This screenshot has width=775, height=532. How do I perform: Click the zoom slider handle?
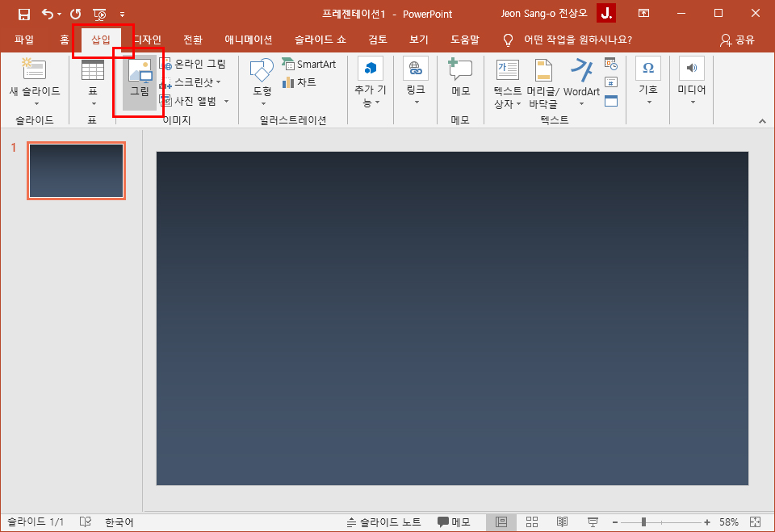[x=643, y=522]
